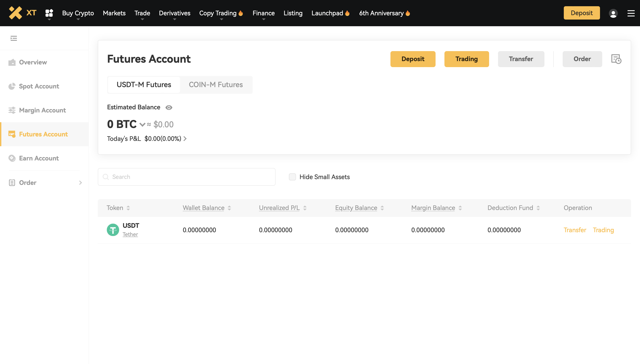Open the transaction history icon beside Order
The width and height of the screenshot is (640, 364).
click(616, 59)
